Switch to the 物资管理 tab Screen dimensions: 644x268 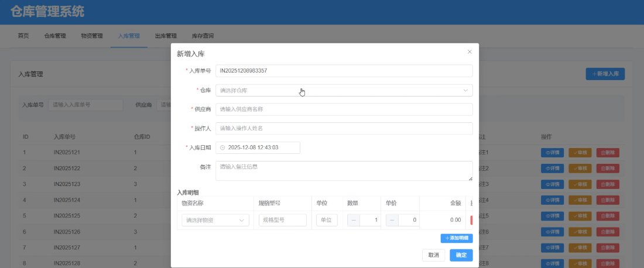(92, 36)
